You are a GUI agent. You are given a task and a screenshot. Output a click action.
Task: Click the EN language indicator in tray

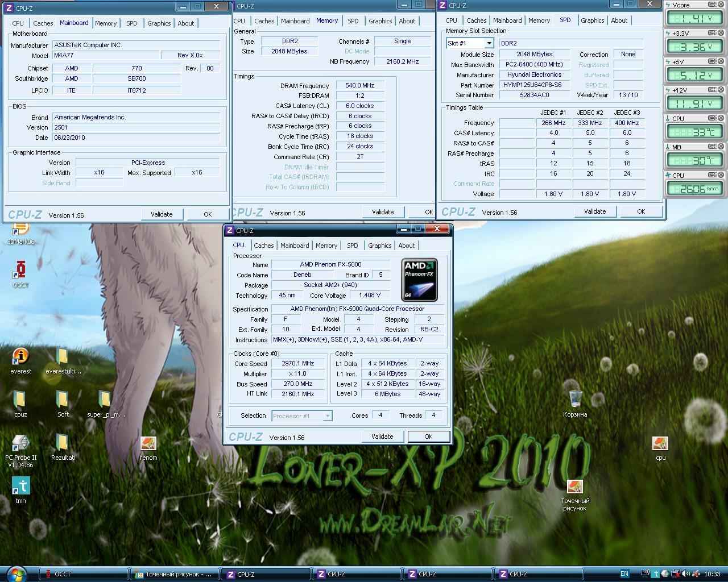624,574
